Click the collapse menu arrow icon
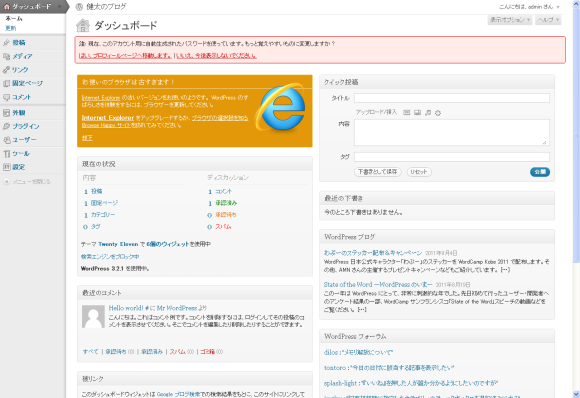Screen dimensions: 580x398 (x=6, y=182)
